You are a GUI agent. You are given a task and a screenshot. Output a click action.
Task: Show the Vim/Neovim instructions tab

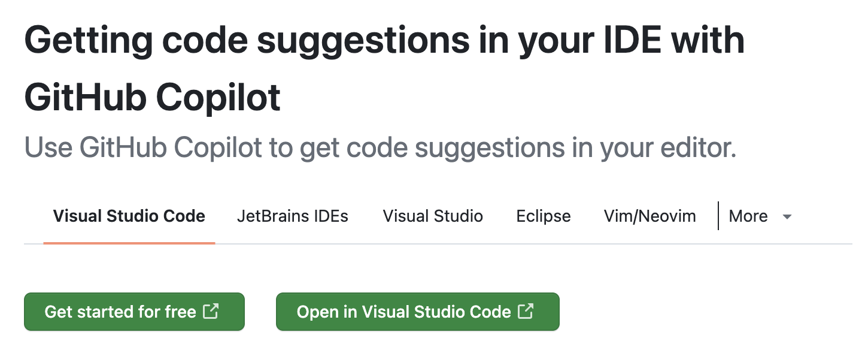650,216
